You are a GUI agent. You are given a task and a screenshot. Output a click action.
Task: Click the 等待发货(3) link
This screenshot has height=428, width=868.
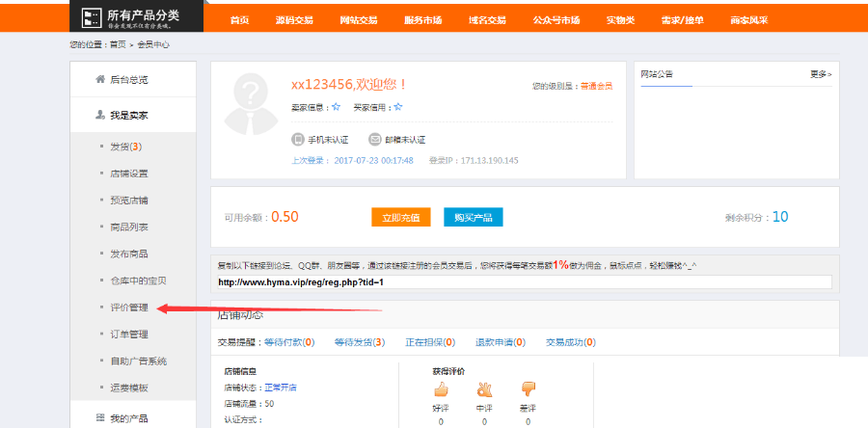pos(360,343)
